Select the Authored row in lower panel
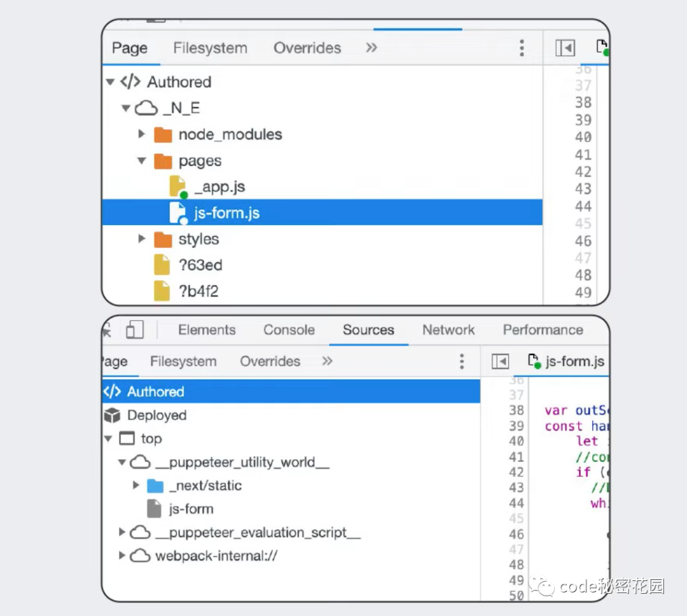Viewport: 687px width, 616px height. pyautogui.click(x=291, y=391)
